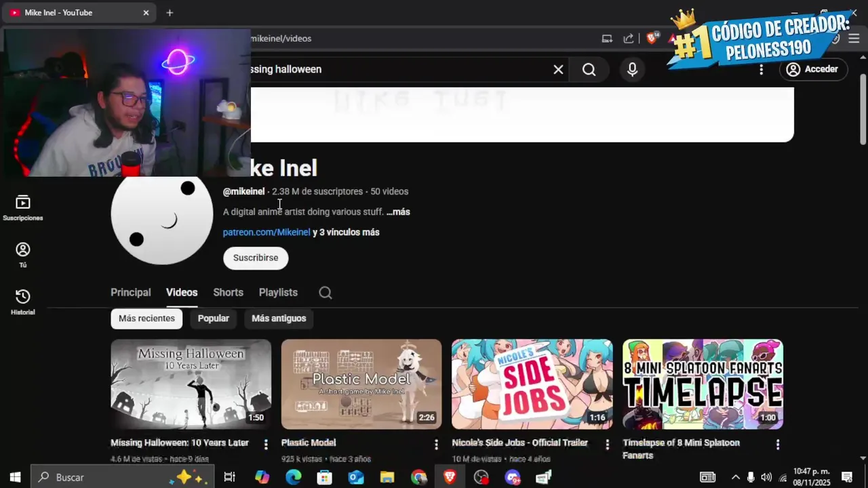
Task: Open the Plastic Model video title
Action: click(309, 443)
